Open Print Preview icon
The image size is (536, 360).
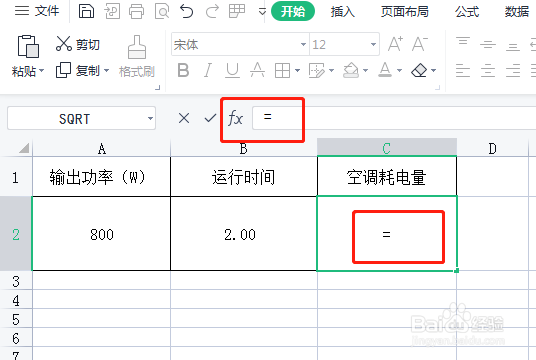coord(162,11)
